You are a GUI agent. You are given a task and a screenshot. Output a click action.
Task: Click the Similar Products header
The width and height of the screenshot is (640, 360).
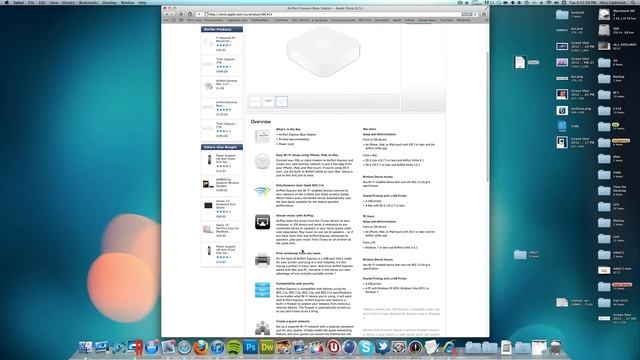[222, 29]
